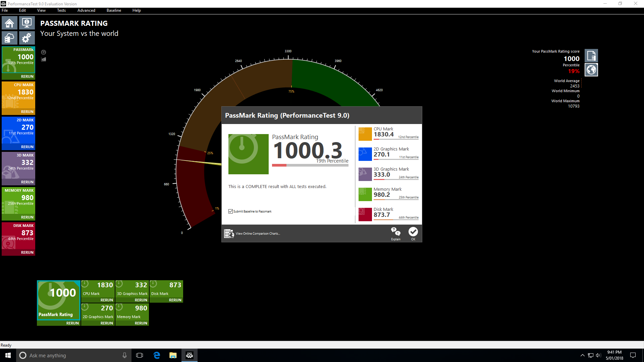Screen dimensions: 644x362
Task: Click the purple 3D Graphics Mark icon
Action: 365,174
